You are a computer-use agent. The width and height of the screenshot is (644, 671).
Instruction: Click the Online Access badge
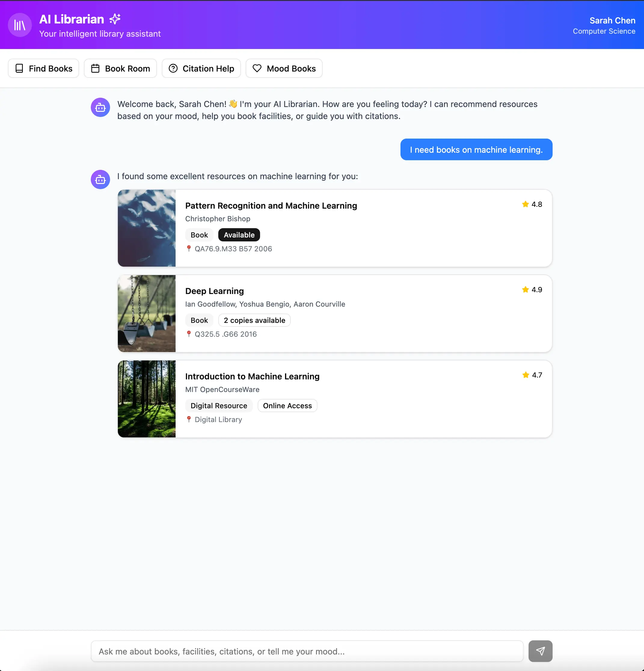287,406
